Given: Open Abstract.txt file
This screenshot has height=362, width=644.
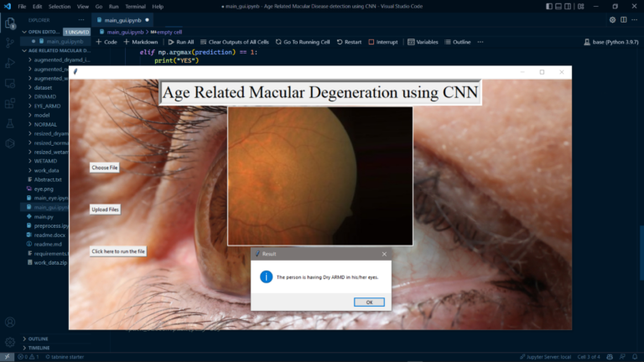Looking at the screenshot, I should pyautogui.click(x=48, y=179).
